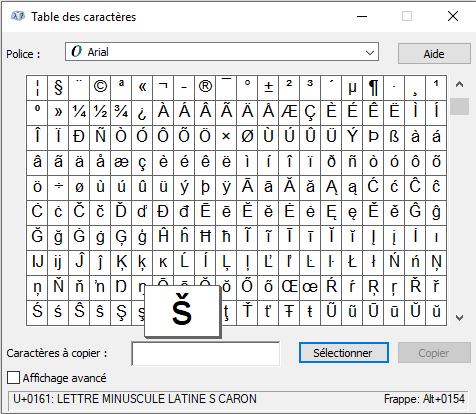Select the capital Ő double acute cell
476x414 pixels.
[x=247, y=288]
